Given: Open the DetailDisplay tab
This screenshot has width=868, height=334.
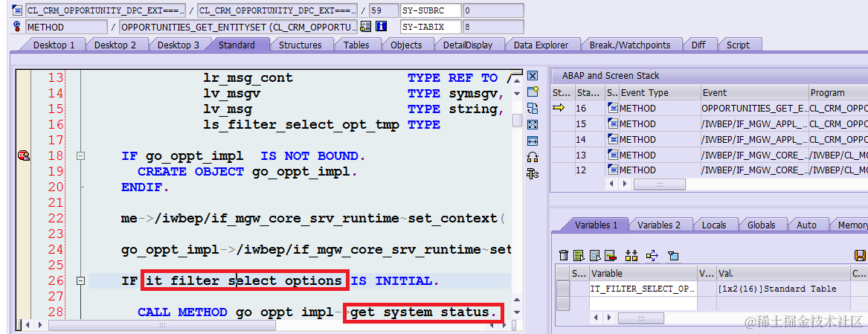Looking at the screenshot, I should click(468, 45).
